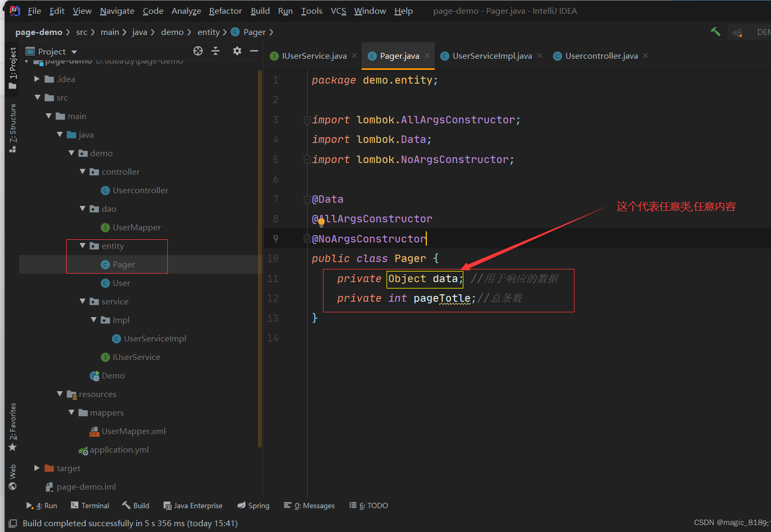Click the UserMapper interface icon in tree
The width and height of the screenshot is (771, 532).
[105, 228]
